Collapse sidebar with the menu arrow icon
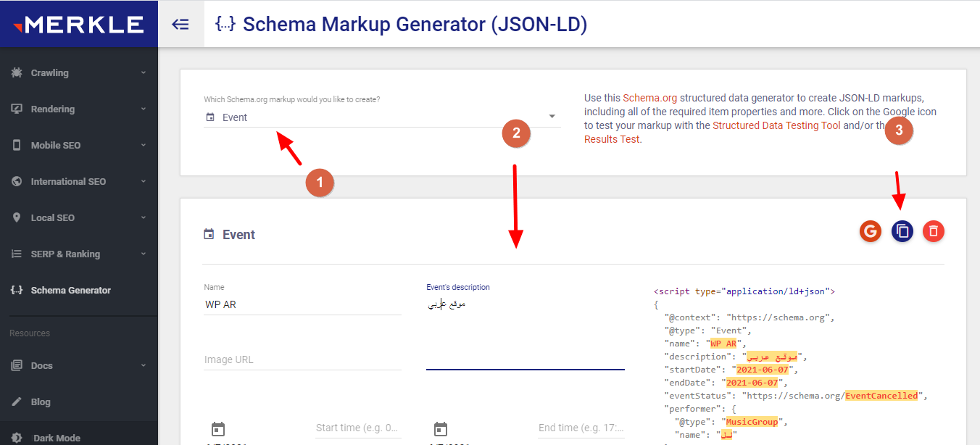The image size is (980, 445). point(180,24)
